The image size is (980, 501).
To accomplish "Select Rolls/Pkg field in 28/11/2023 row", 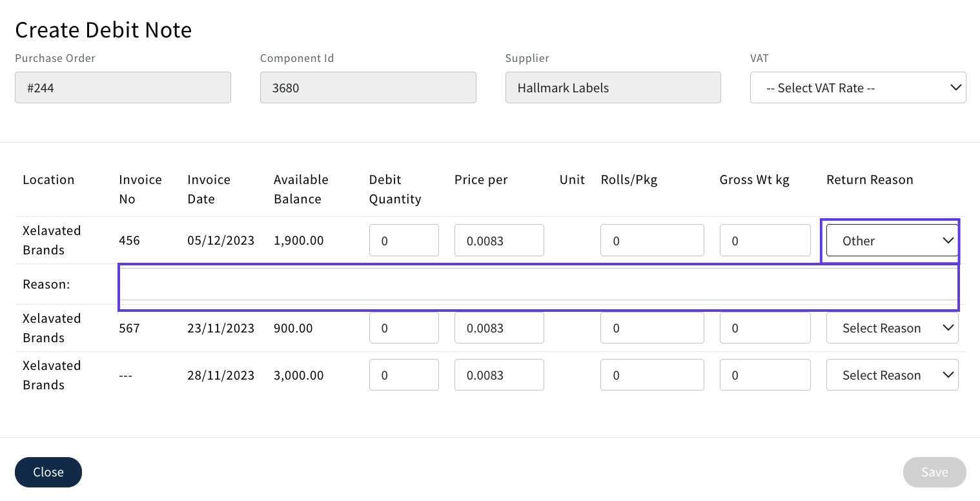I will (651, 375).
